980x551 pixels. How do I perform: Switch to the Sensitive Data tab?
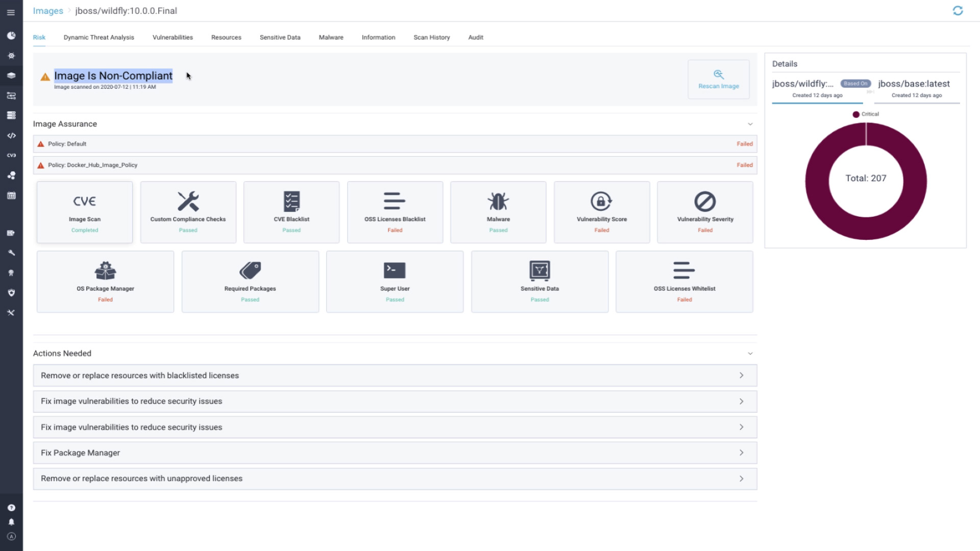click(280, 37)
